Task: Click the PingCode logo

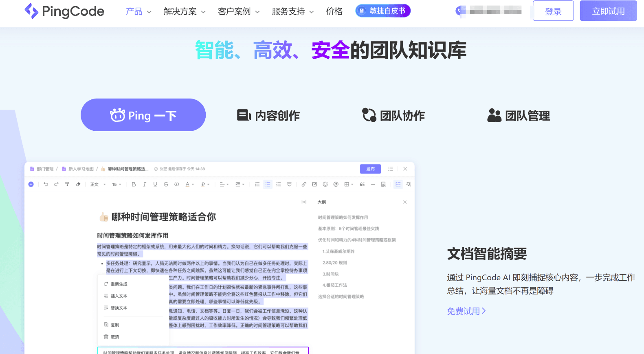Action: click(x=64, y=11)
